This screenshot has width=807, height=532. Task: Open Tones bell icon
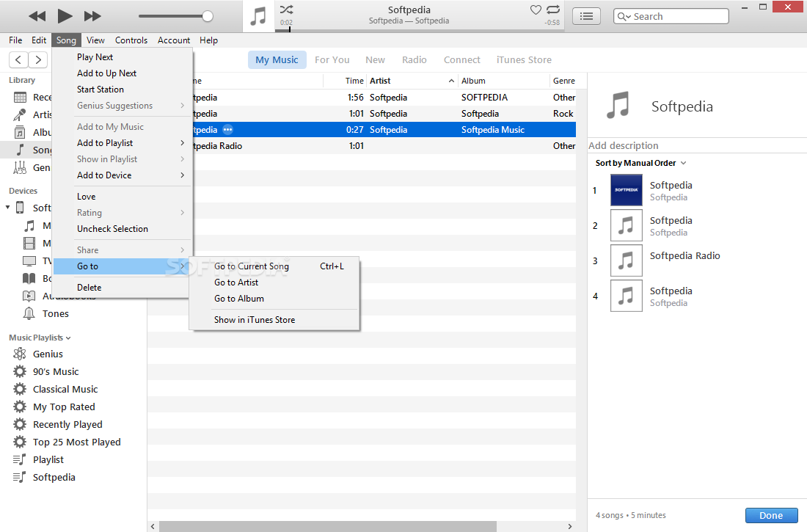[x=29, y=313]
